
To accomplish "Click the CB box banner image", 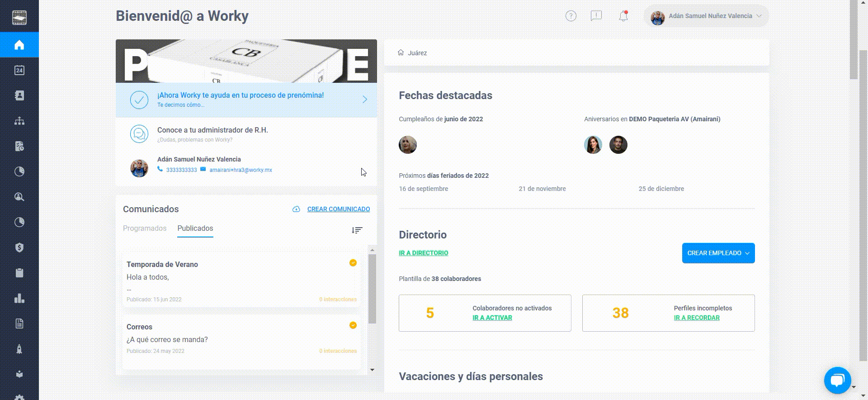I will (246, 61).
